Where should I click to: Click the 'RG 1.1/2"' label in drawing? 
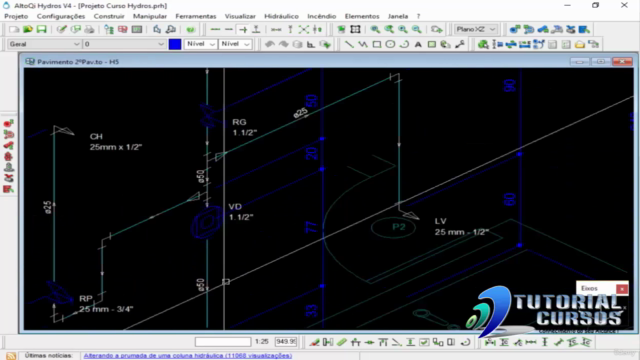coord(244,127)
